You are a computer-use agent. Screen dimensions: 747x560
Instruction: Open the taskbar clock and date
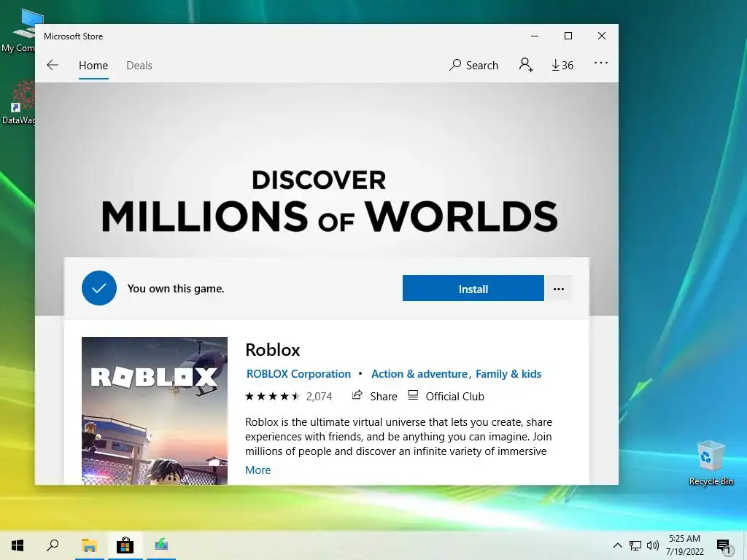(684, 545)
